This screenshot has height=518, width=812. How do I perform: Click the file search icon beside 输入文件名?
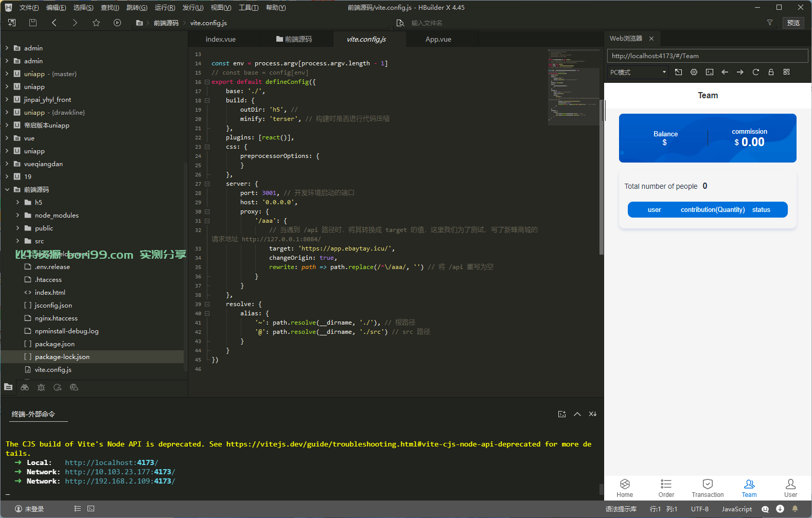pos(400,23)
